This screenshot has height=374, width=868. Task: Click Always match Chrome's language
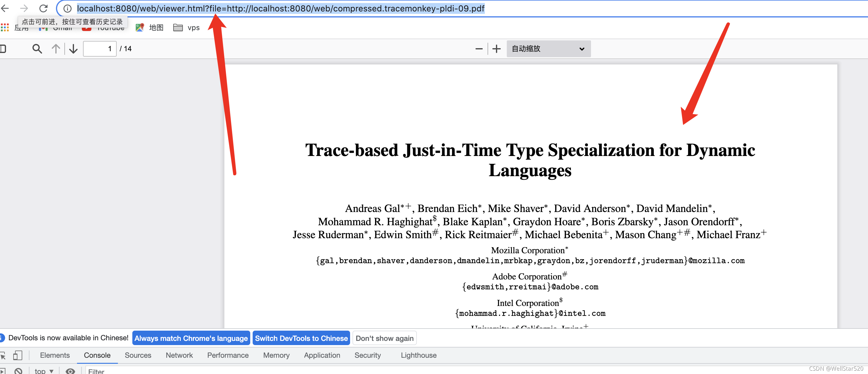(191, 338)
